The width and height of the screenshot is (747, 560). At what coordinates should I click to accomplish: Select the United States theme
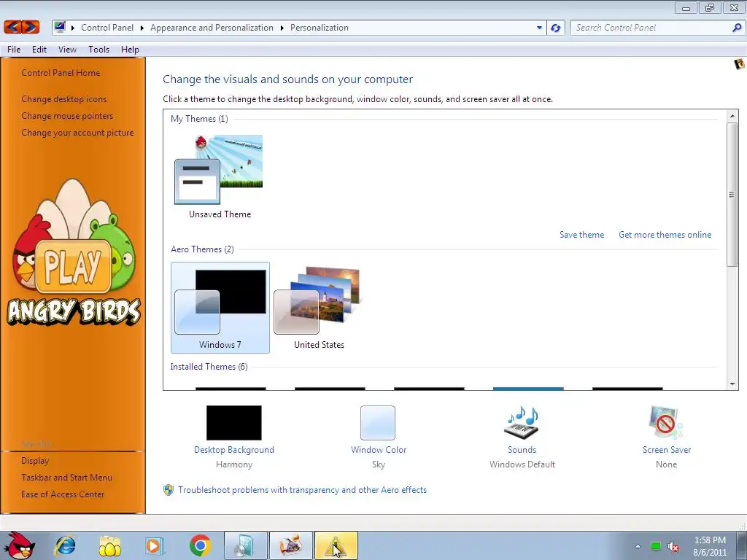pyautogui.click(x=319, y=308)
